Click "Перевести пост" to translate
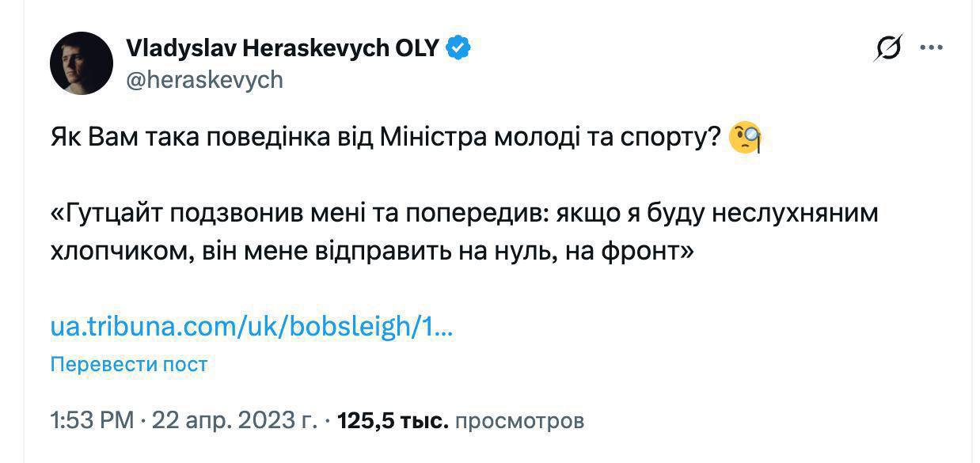The height and width of the screenshot is (463, 980). tap(128, 364)
